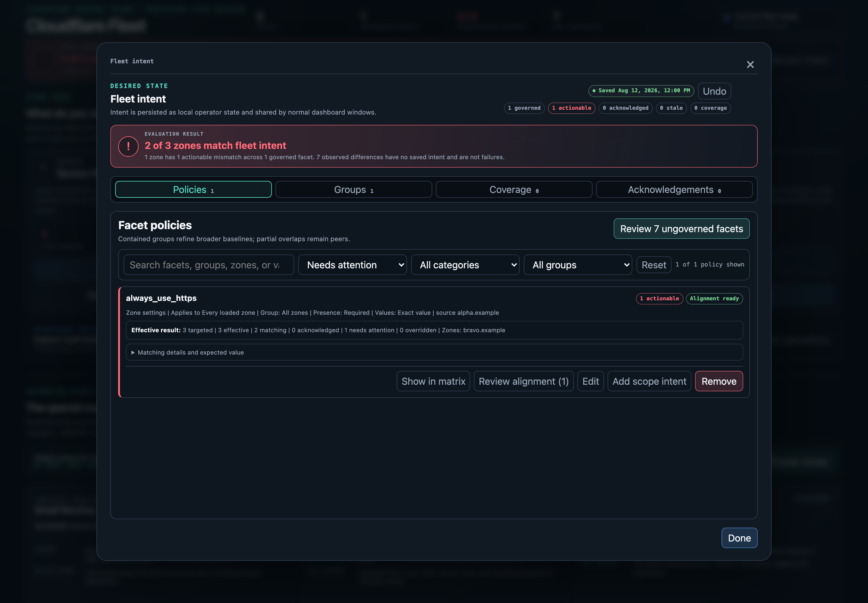The width and height of the screenshot is (868, 603).
Task: Click the 1 governed badge
Action: coord(524,108)
